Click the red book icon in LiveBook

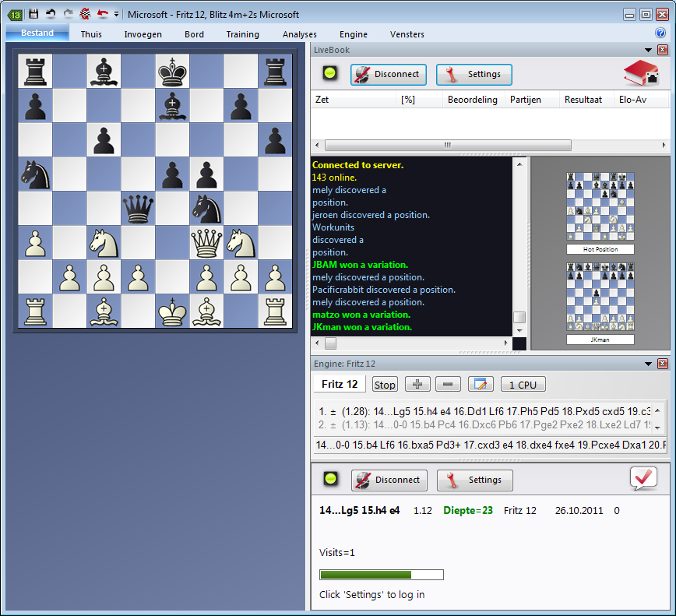tap(641, 74)
